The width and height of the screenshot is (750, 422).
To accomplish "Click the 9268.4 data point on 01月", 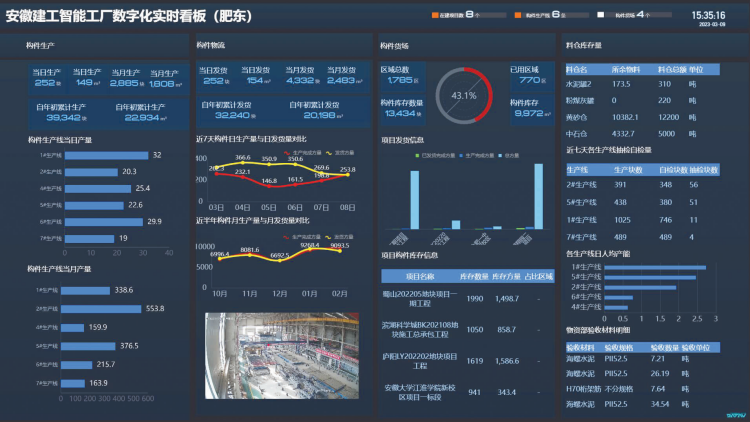I will pos(308,251).
